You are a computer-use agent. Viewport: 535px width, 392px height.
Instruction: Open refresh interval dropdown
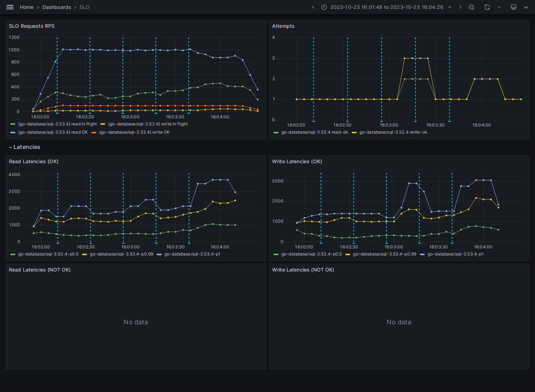click(499, 7)
